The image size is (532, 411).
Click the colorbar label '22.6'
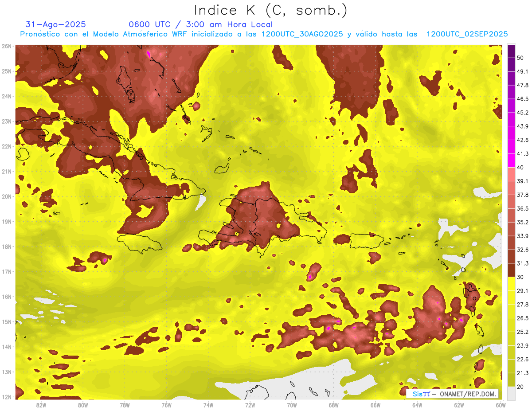(x=523, y=360)
